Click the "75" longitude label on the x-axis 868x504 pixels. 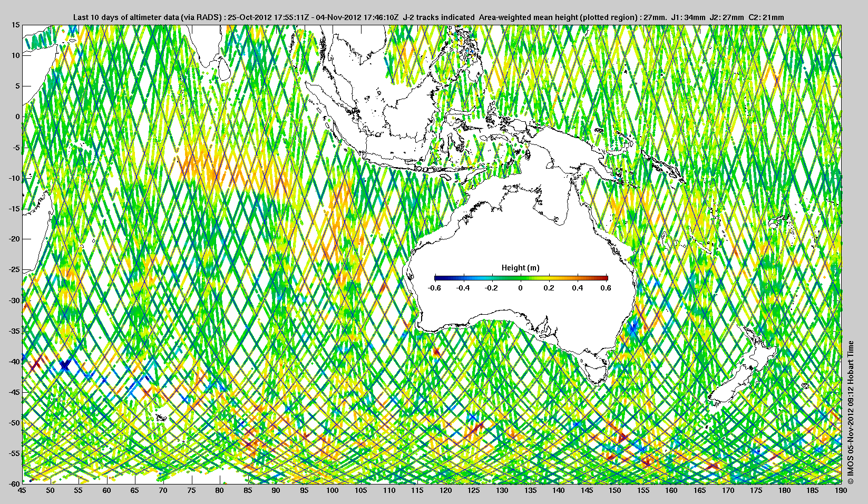(191, 490)
